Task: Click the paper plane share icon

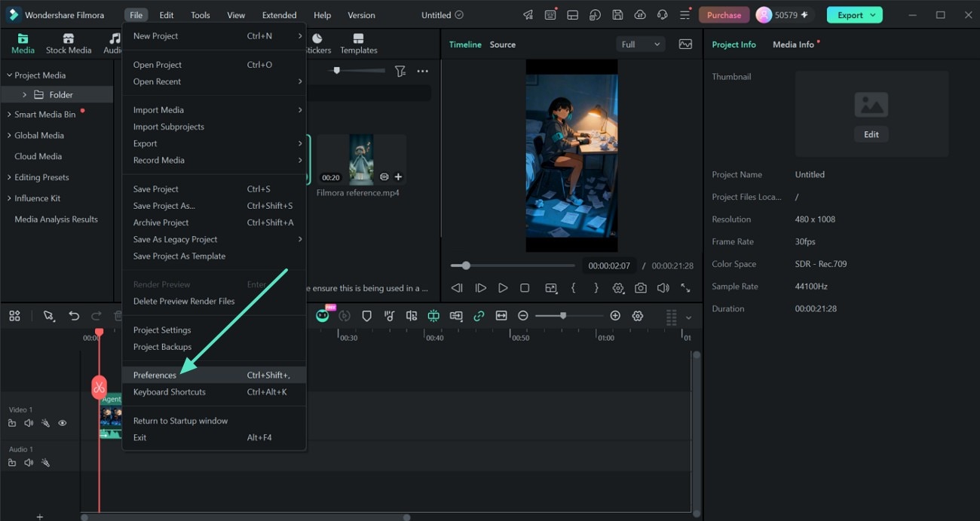Action: pos(528,15)
